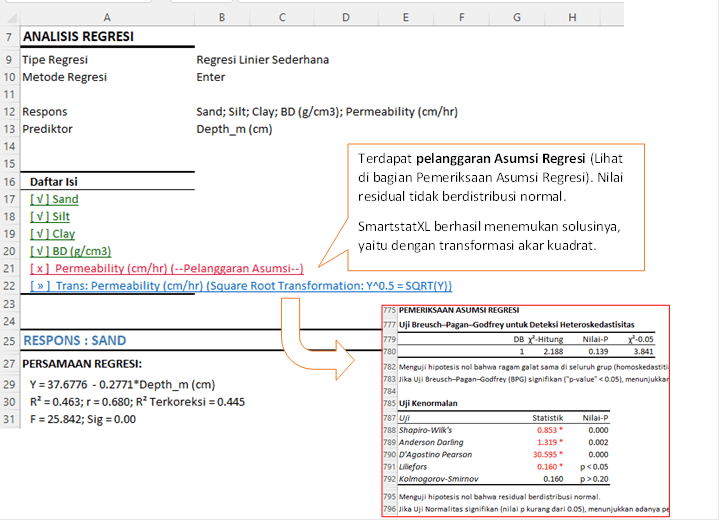Select the Pemeriksaan Asumsi Regresi inset picture

(545, 410)
